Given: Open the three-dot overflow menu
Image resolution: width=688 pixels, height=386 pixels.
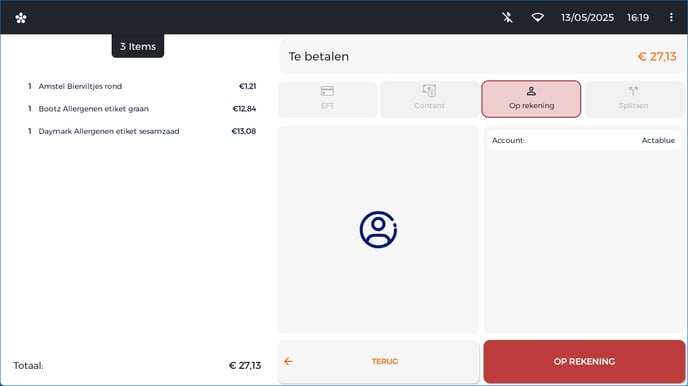Looking at the screenshot, I should tap(671, 17).
